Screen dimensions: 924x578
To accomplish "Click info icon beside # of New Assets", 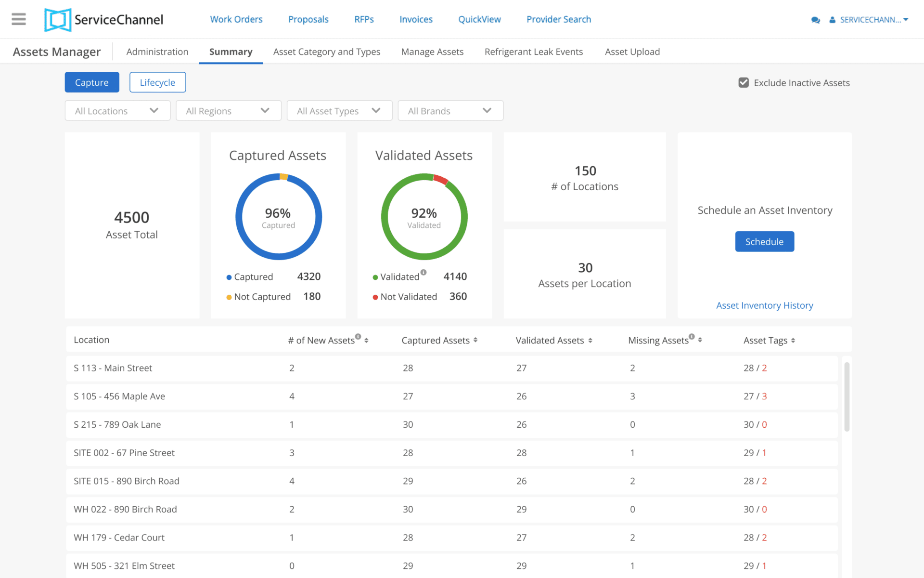I will [x=358, y=337].
